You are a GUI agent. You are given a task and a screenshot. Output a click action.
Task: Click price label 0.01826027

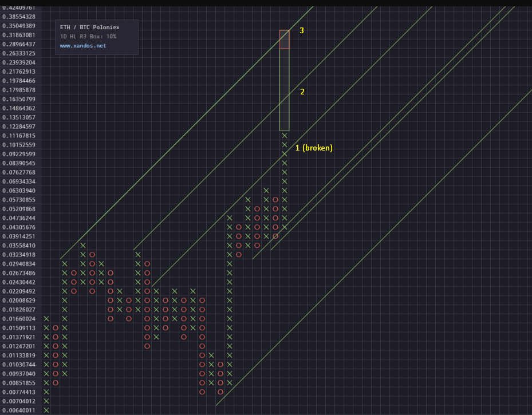(19, 310)
